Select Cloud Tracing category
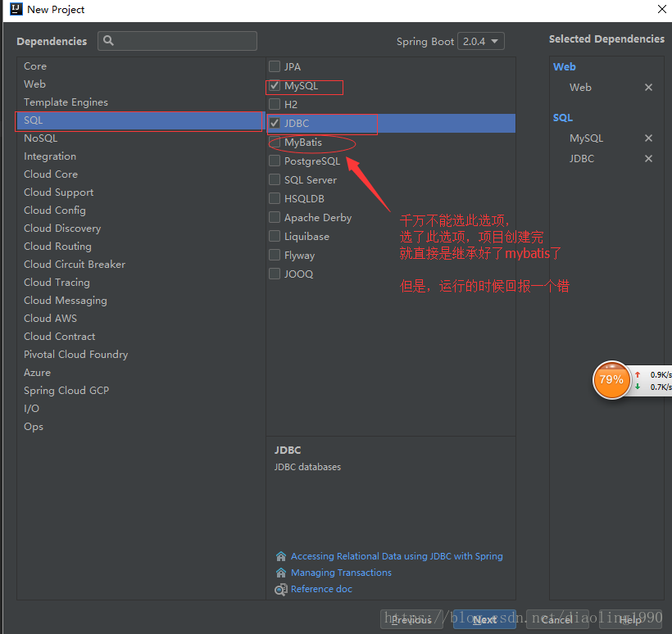The image size is (672, 634). [141, 283]
